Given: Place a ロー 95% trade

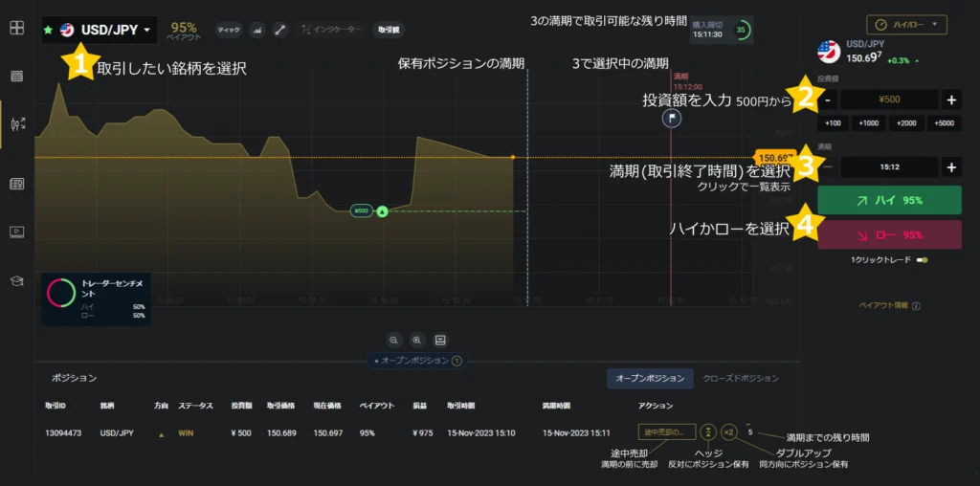Looking at the screenshot, I should (x=889, y=235).
